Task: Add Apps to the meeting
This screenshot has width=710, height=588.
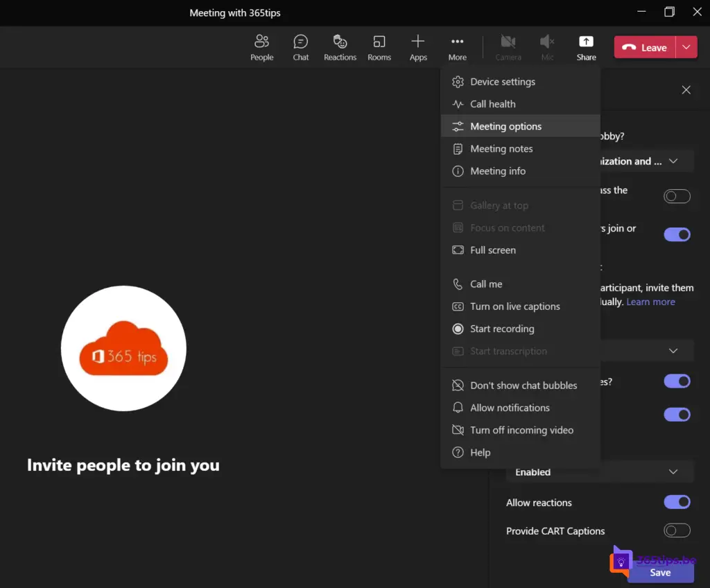Action: point(418,48)
